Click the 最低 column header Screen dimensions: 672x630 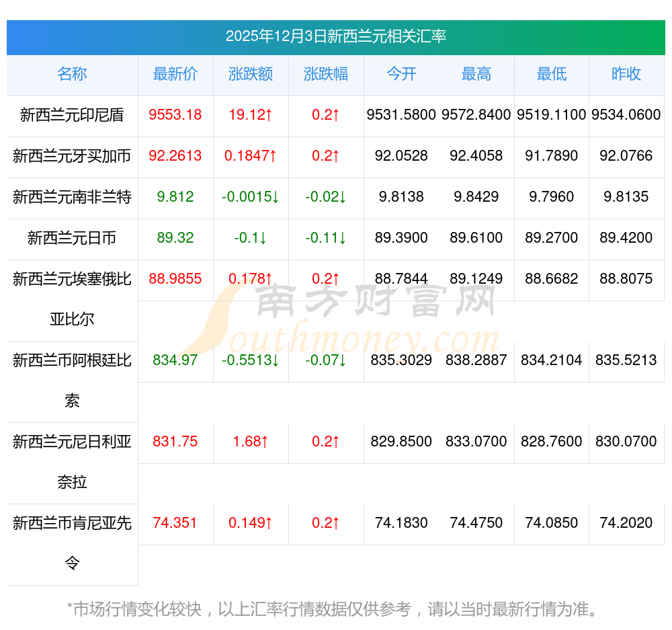(x=552, y=75)
